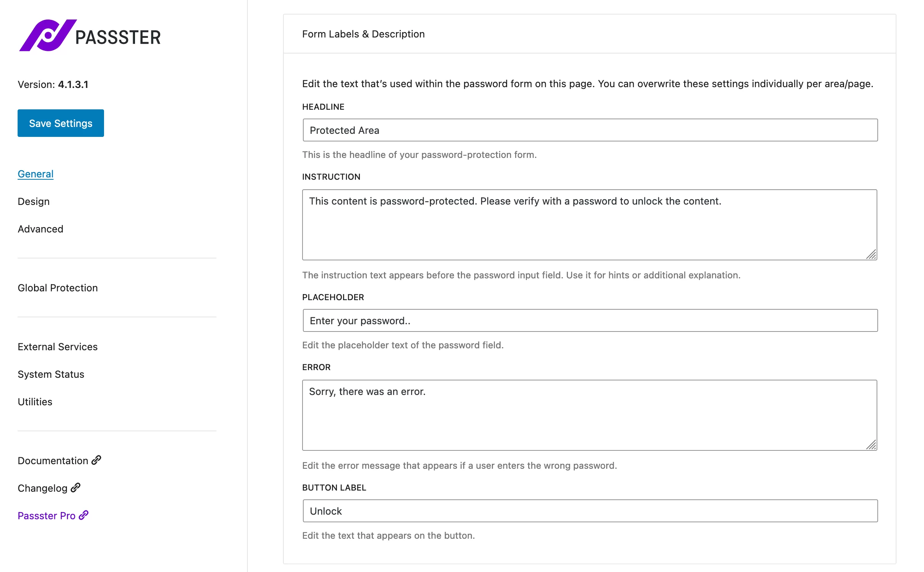The image size is (924, 572).
Task: Save the settings with Save Settings
Action: point(61,123)
